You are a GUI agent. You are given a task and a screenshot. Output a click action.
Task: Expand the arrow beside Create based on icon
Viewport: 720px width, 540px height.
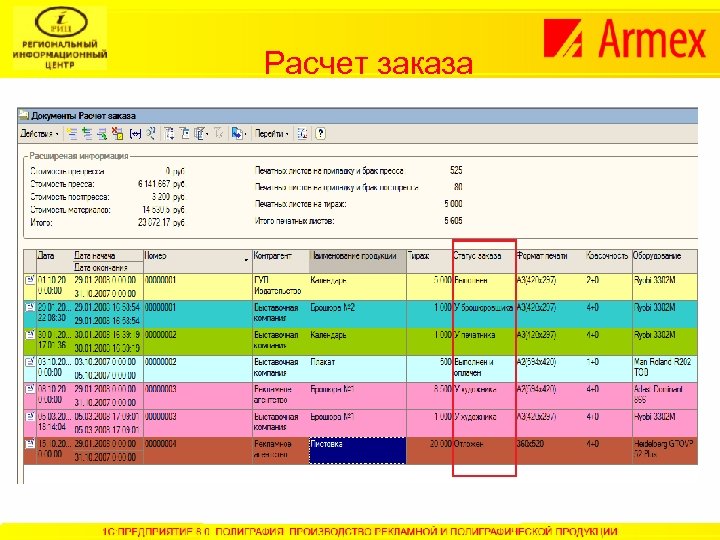245,134
